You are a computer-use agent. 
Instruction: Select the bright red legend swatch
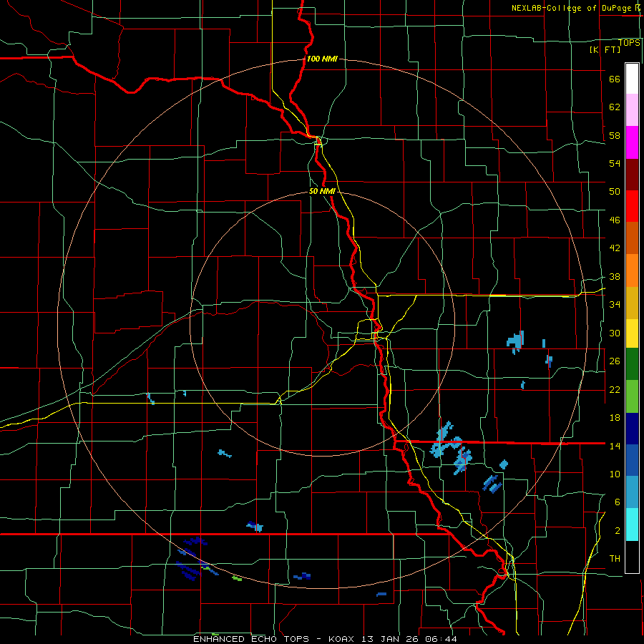[632, 207]
